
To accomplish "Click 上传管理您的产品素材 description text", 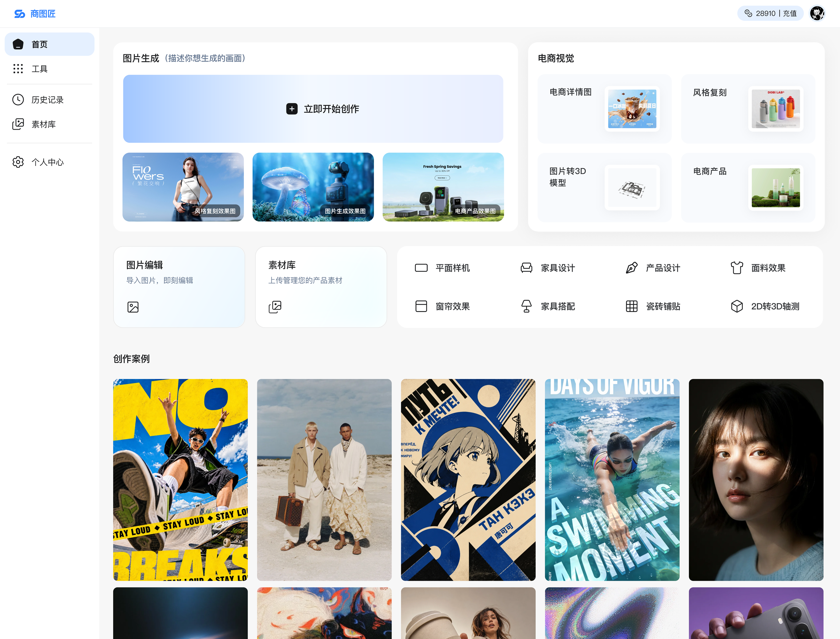I will (x=305, y=280).
